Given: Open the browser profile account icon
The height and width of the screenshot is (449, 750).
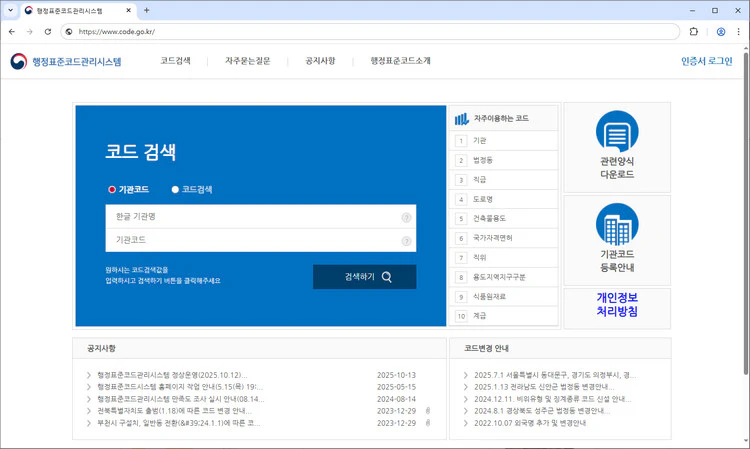Looking at the screenshot, I should pyautogui.click(x=721, y=32).
